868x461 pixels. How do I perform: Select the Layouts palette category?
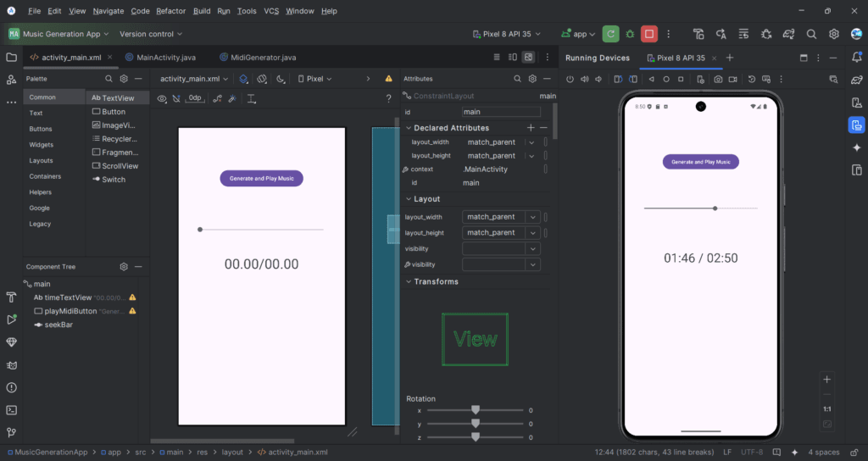point(41,160)
